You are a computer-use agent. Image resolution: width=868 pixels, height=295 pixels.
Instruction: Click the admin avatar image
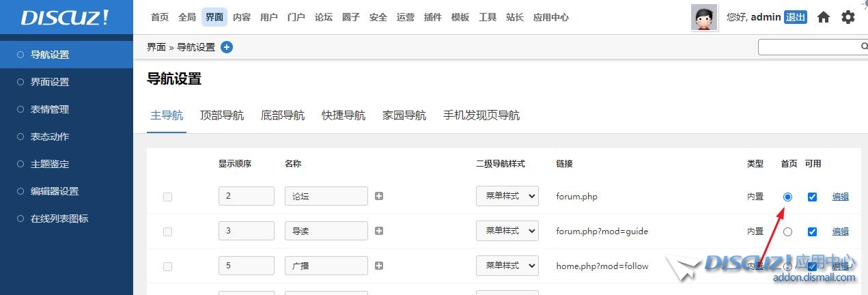(x=704, y=17)
